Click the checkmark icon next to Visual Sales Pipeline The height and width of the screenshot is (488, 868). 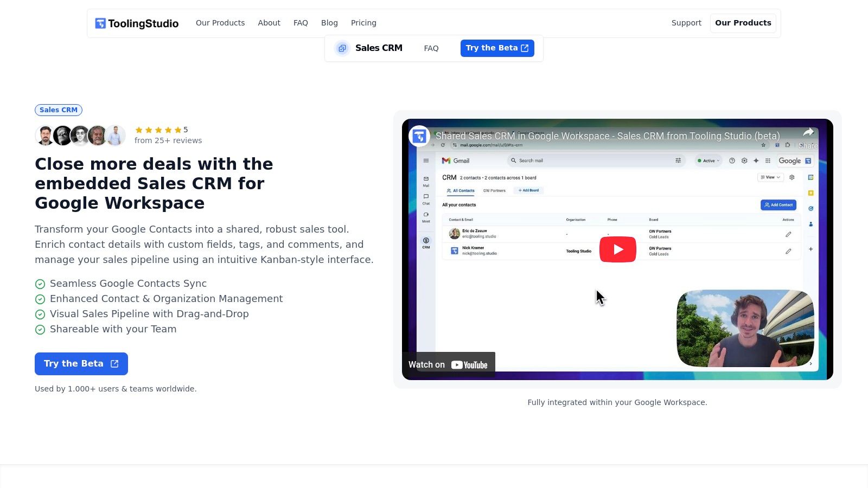40,314
